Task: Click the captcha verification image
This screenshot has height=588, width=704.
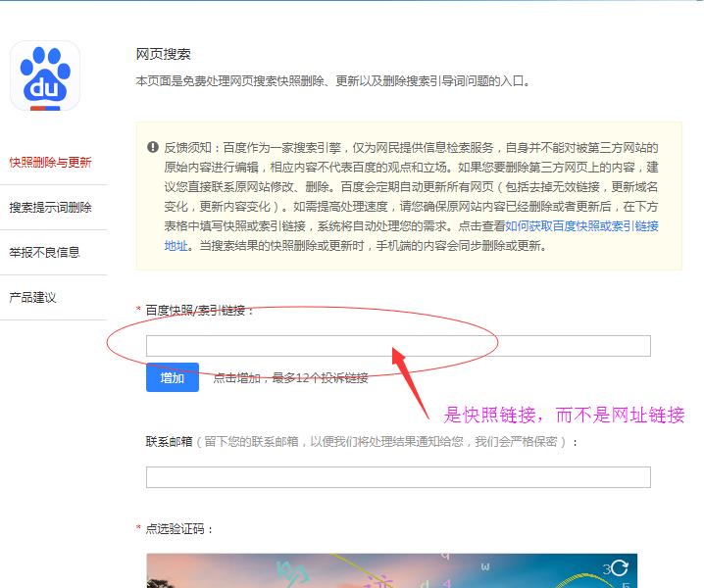Action: pos(392,571)
